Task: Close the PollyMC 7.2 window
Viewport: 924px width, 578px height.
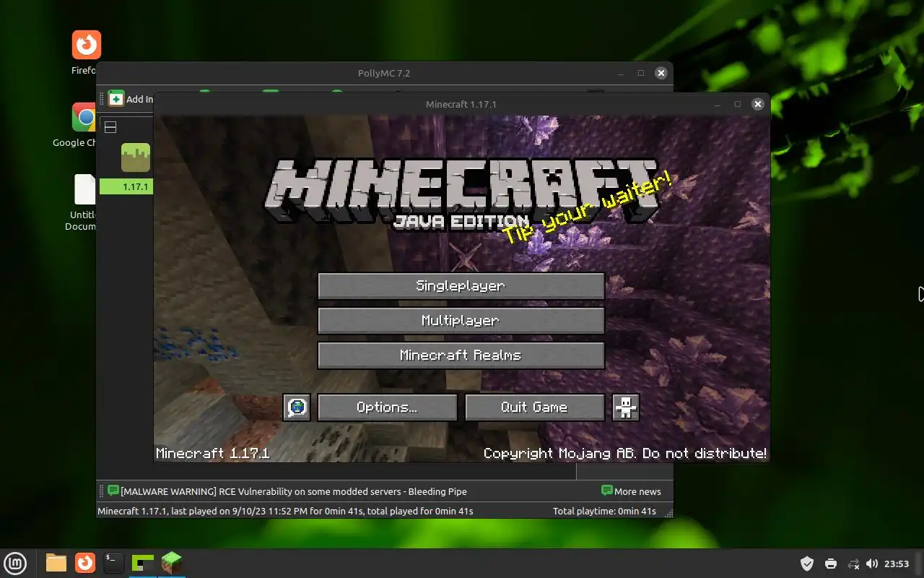Action: (661, 73)
